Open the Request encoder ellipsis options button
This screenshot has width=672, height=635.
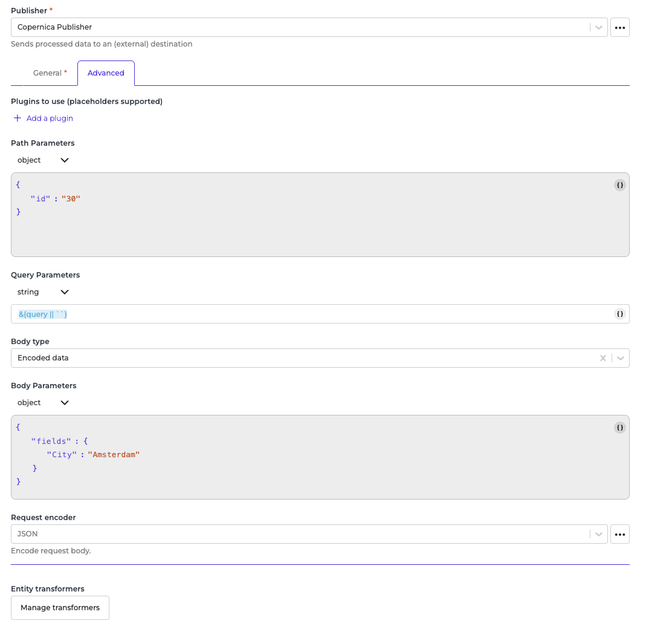point(619,534)
